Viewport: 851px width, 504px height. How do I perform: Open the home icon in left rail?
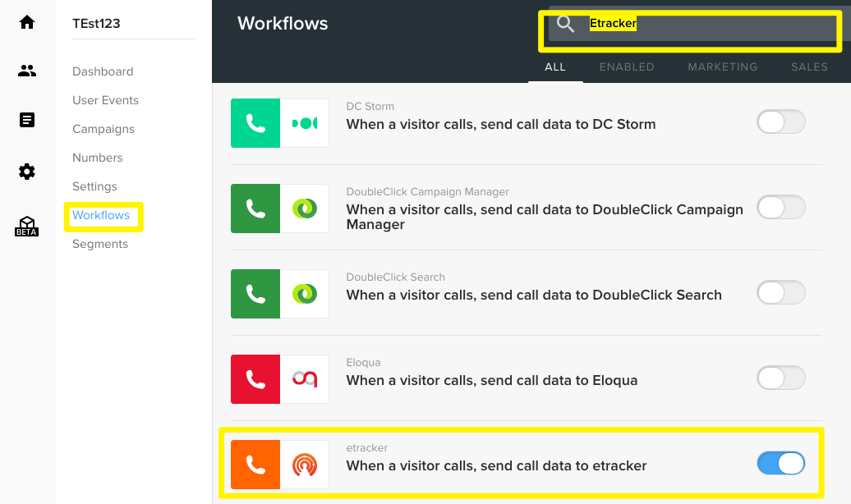click(26, 22)
